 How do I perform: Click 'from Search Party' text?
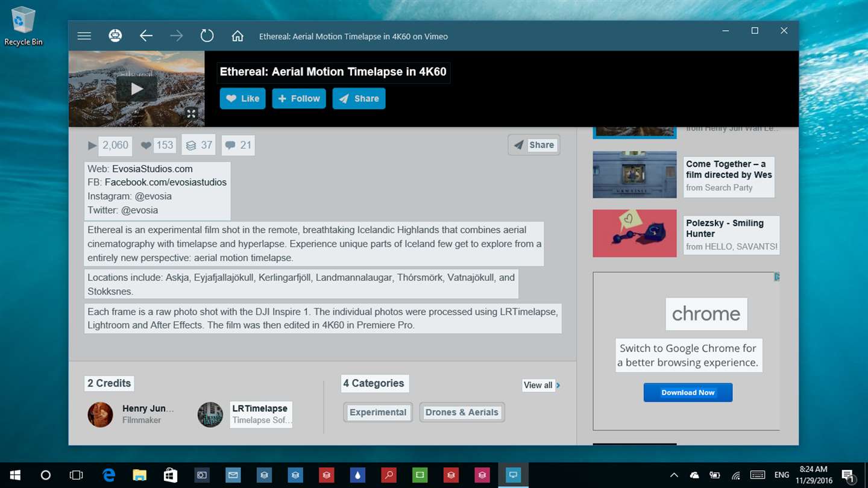[719, 188]
